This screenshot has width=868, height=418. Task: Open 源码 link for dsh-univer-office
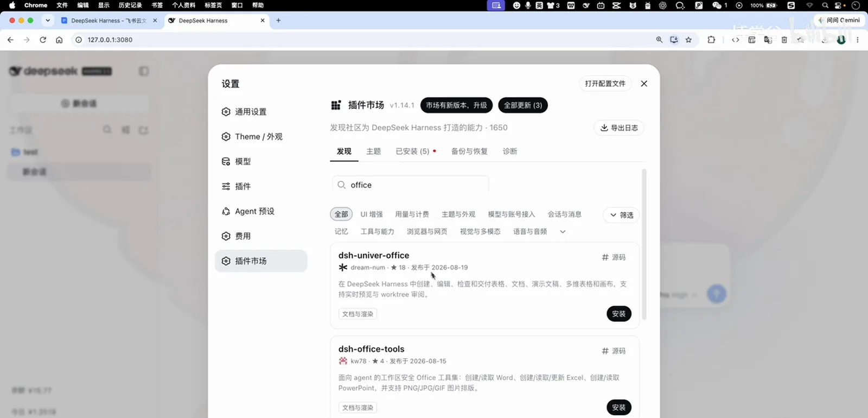[x=614, y=257]
